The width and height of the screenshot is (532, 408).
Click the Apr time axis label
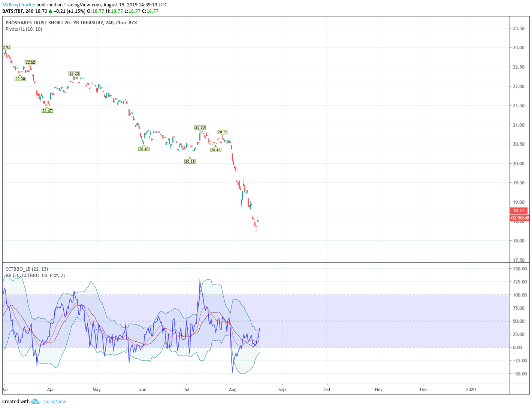point(51,389)
